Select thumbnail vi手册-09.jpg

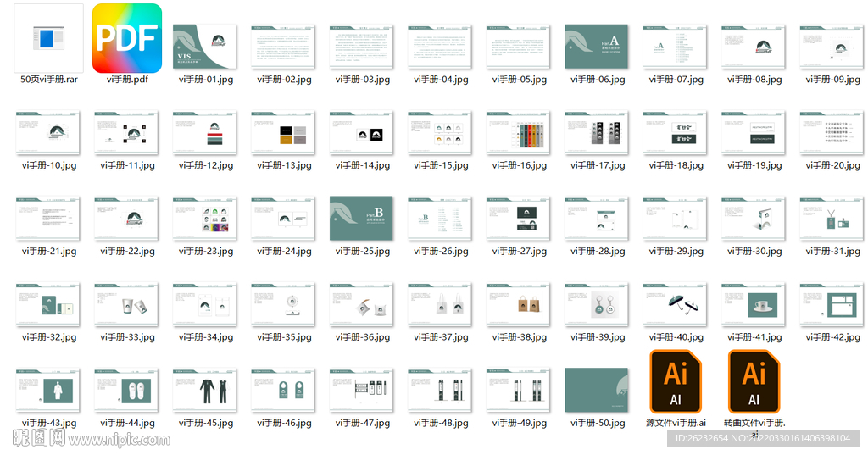[832, 47]
